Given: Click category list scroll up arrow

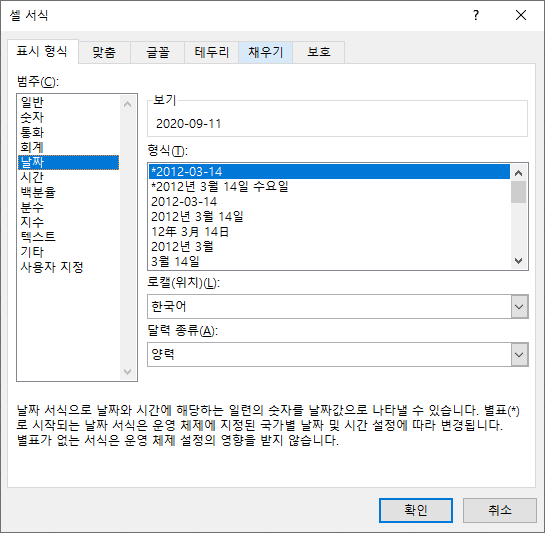Looking at the screenshot, I should point(128,104).
